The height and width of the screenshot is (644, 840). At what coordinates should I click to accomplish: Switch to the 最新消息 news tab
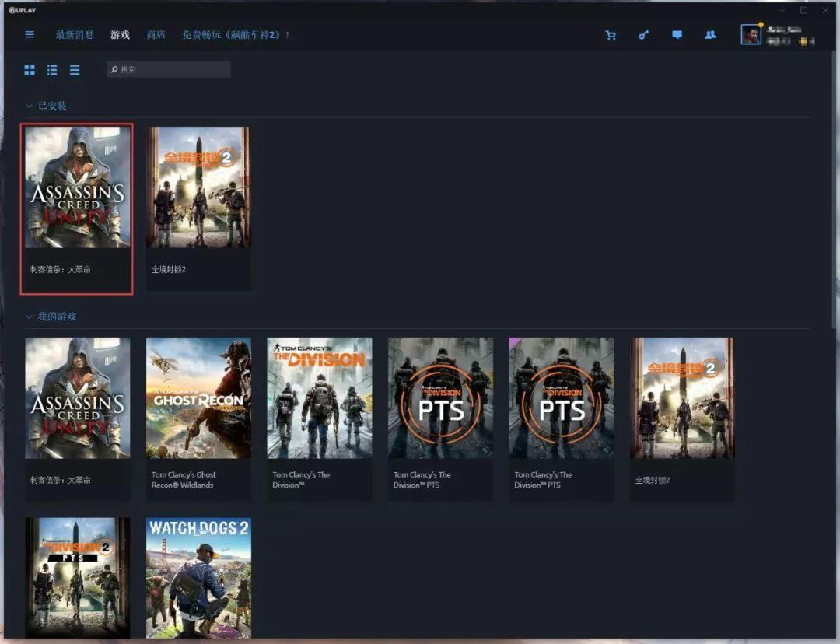(x=75, y=35)
